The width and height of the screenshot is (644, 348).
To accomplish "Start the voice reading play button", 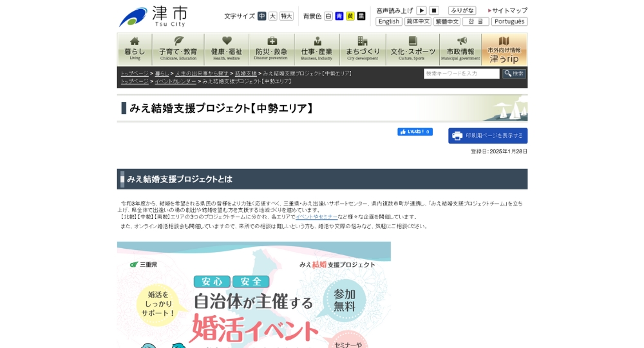I will point(421,10).
